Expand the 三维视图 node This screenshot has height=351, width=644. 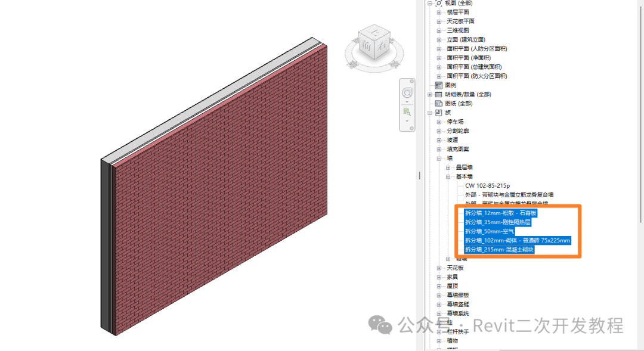439,30
